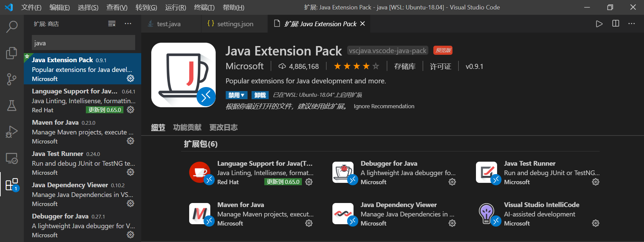The height and width of the screenshot is (242, 644).
Task: Click Ignore Recommendation link
Action: 384,106
